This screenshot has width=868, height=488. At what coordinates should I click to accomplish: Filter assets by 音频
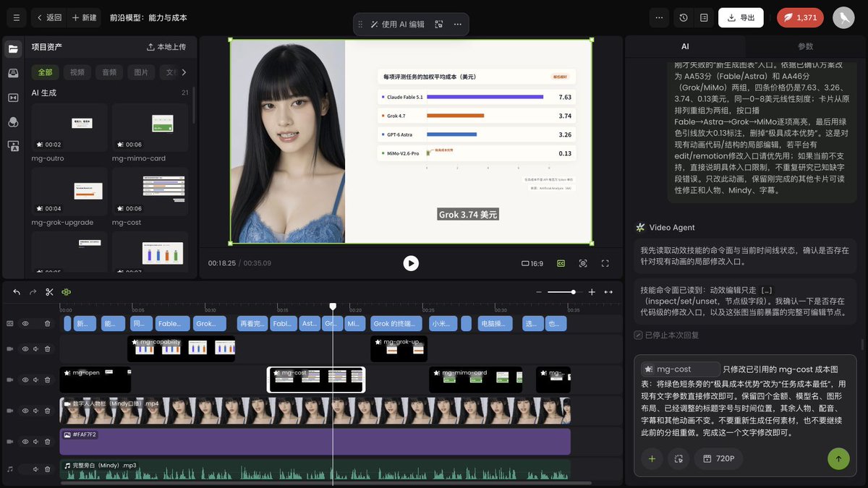pyautogui.click(x=109, y=72)
